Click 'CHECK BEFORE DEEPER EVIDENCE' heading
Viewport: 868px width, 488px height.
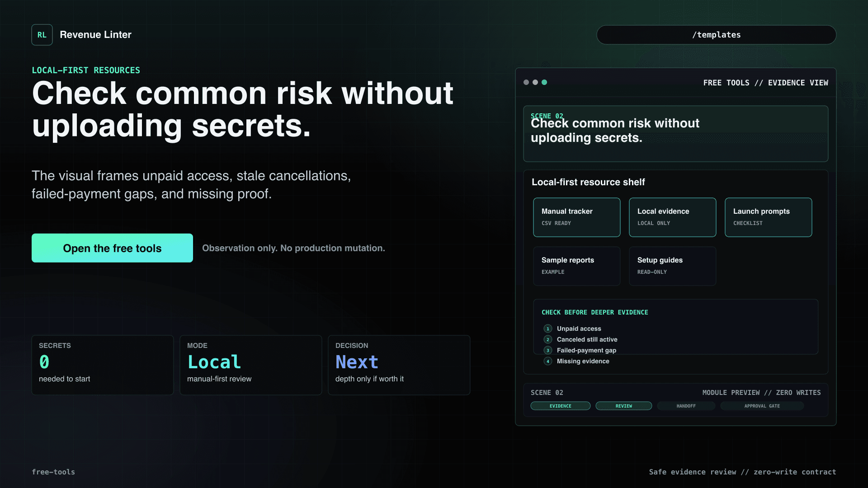(595, 312)
